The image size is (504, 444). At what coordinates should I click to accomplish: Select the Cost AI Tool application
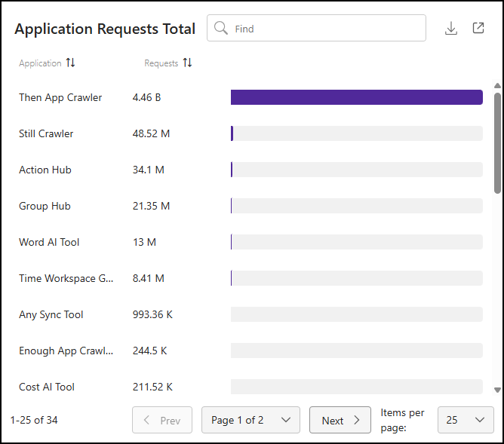pyautogui.click(x=47, y=387)
